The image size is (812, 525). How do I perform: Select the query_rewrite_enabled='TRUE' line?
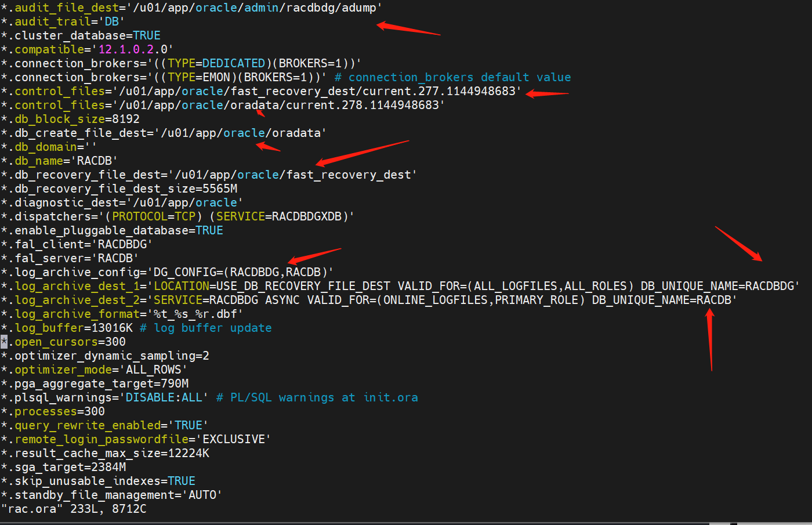104,425
